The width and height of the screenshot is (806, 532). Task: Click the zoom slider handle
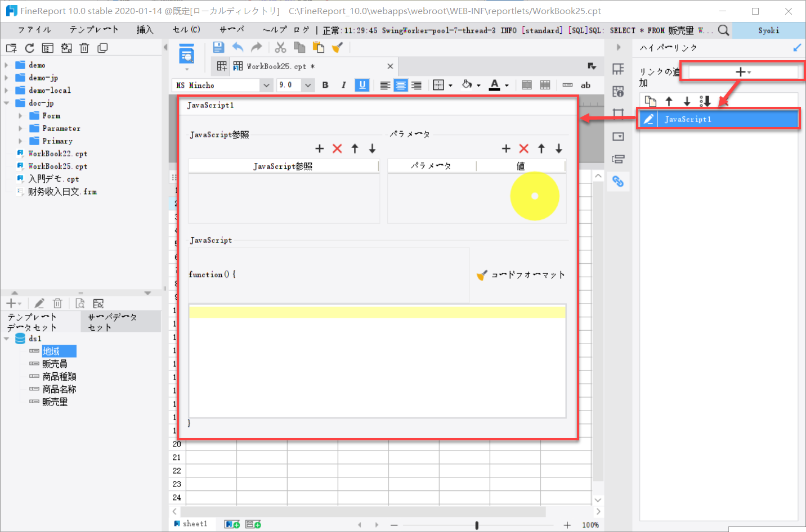[x=477, y=525]
